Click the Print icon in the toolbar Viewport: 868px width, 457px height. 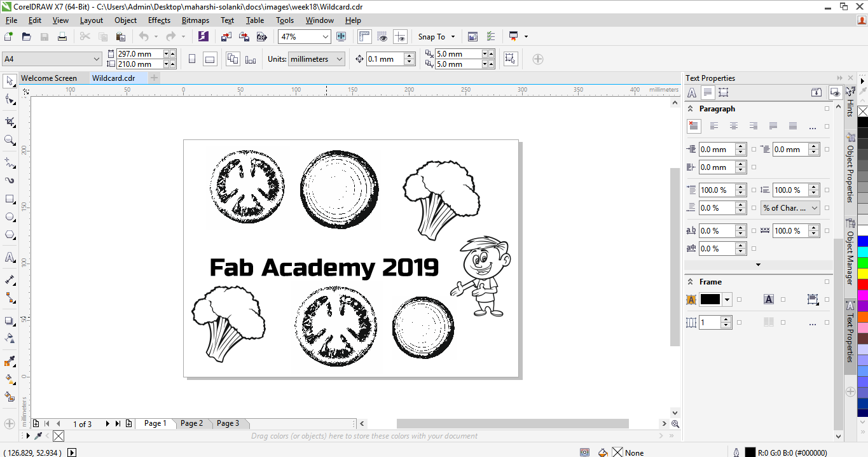pos(62,37)
